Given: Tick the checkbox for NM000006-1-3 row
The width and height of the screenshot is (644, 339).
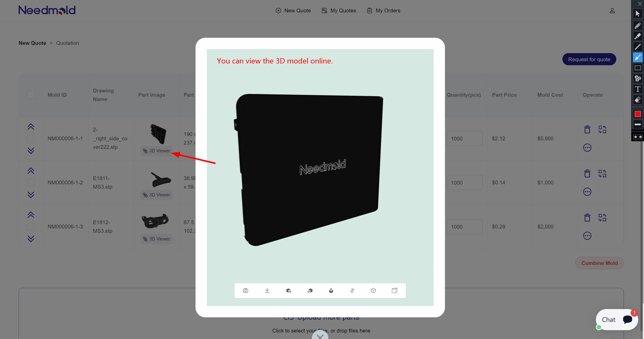Looking at the screenshot, I should tap(31, 227).
